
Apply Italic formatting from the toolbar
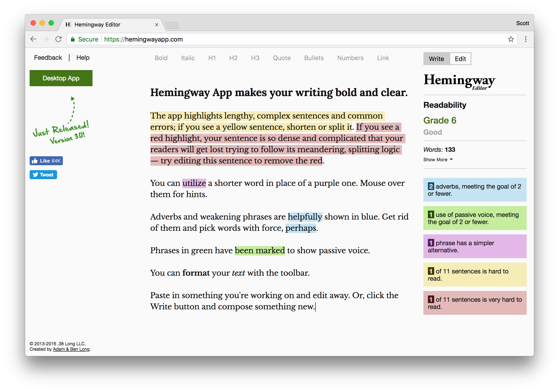click(x=188, y=58)
